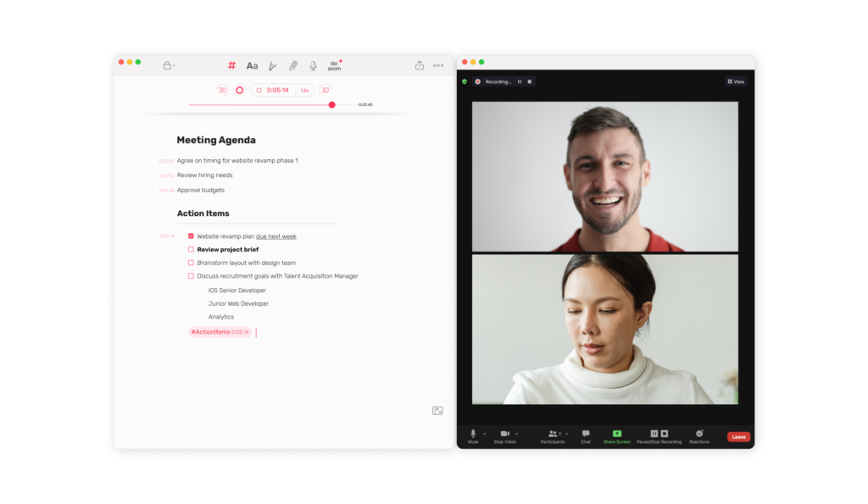This screenshot has width=868, height=504.
Task: Skip back 30 seconds in the recording
Action: pos(221,90)
